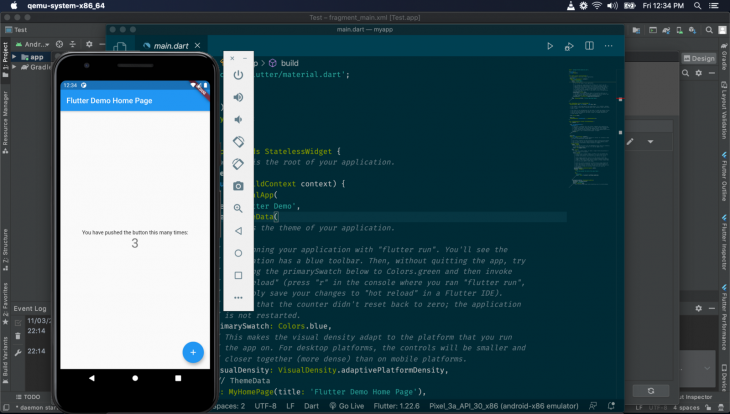Image resolution: width=730 pixels, height=414 pixels.
Task: Run main.dart using the play icon
Action: click(550, 46)
